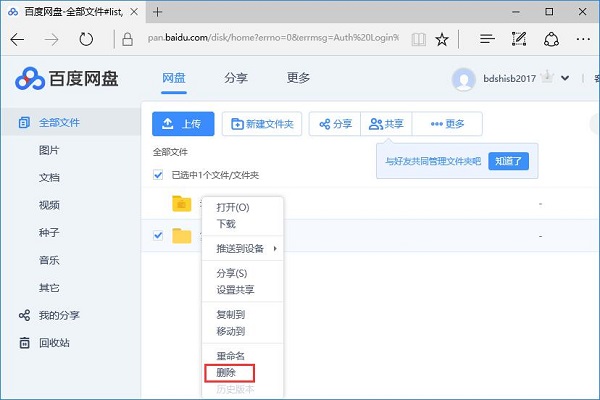Viewport: 600px width, 400px height.
Task: Click the user avatar picture
Action: coord(464,79)
